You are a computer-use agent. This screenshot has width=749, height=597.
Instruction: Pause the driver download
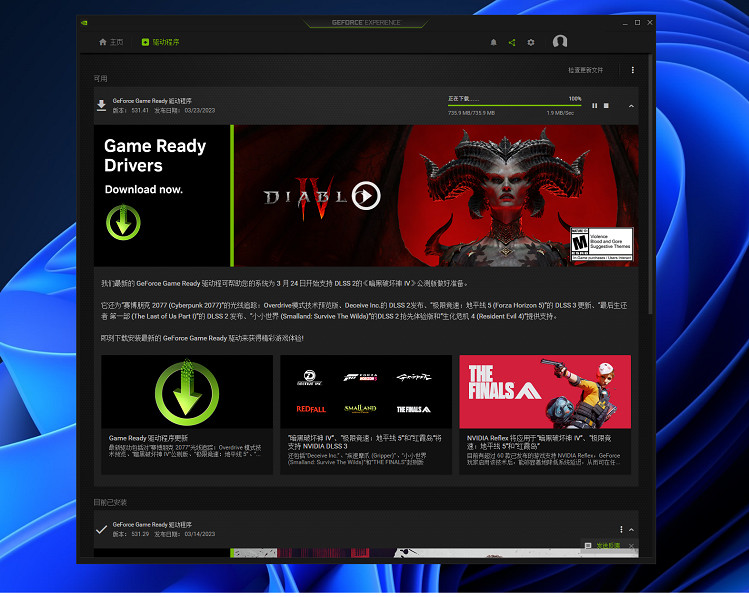coord(594,106)
